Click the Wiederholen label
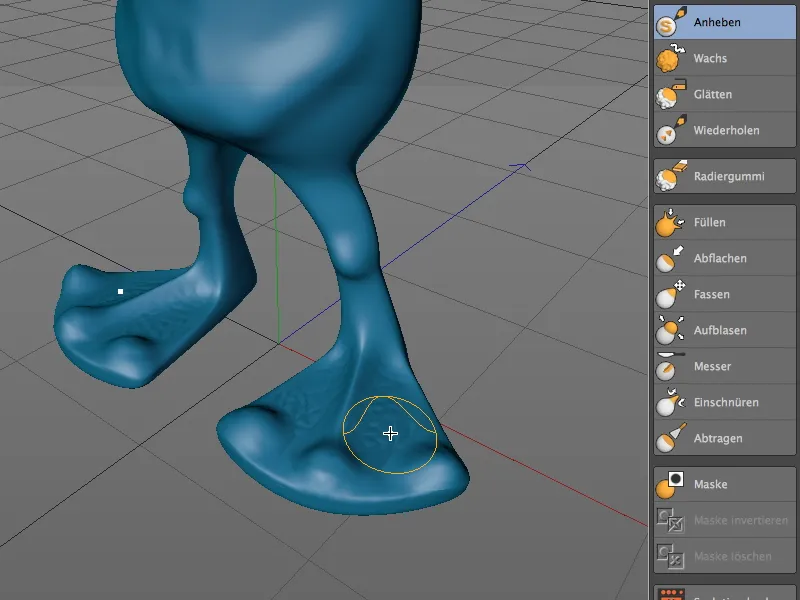 click(x=727, y=131)
